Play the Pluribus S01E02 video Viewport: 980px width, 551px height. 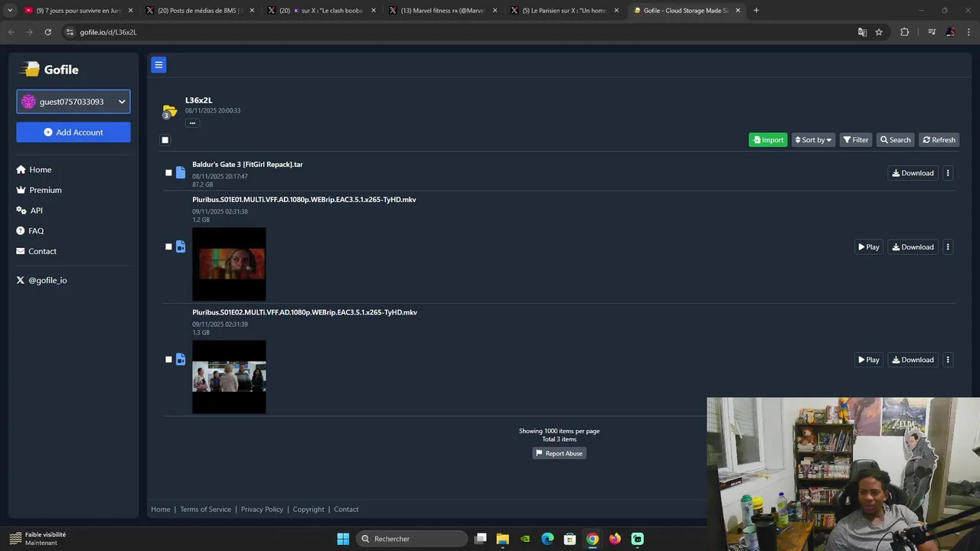[x=868, y=360]
